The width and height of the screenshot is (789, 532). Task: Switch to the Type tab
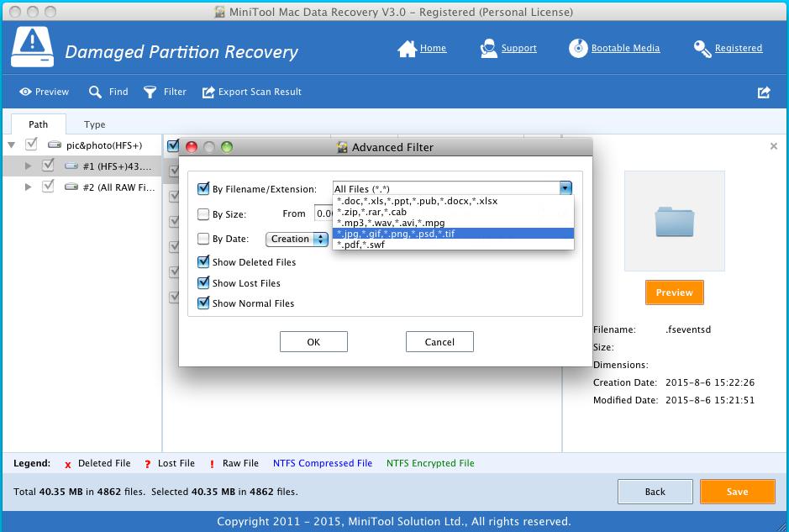click(95, 124)
